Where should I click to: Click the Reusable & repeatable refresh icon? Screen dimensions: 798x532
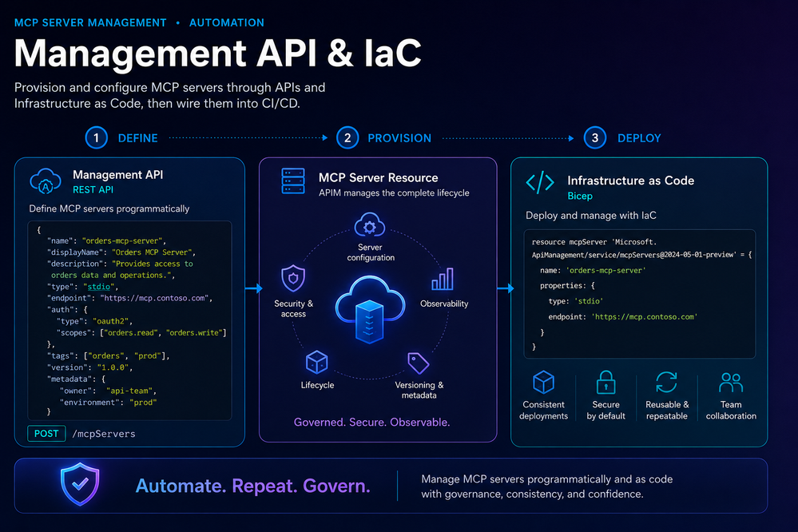click(666, 382)
